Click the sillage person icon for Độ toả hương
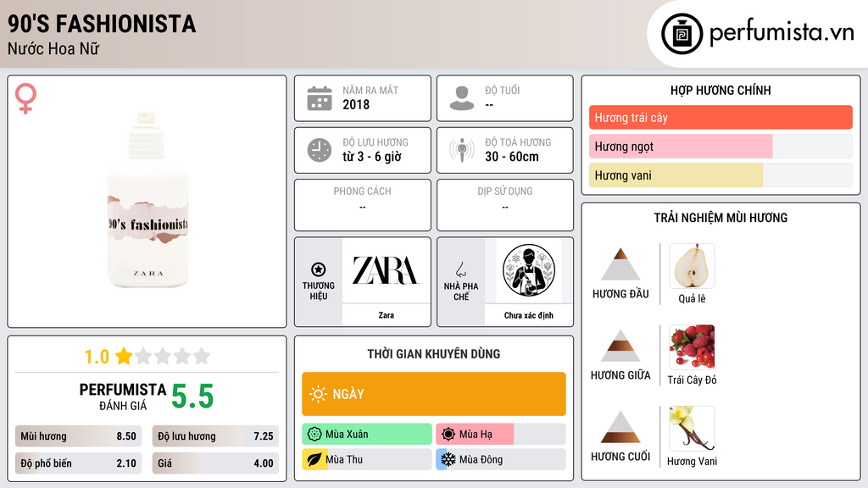The height and width of the screenshot is (488, 868). tap(462, 150)
